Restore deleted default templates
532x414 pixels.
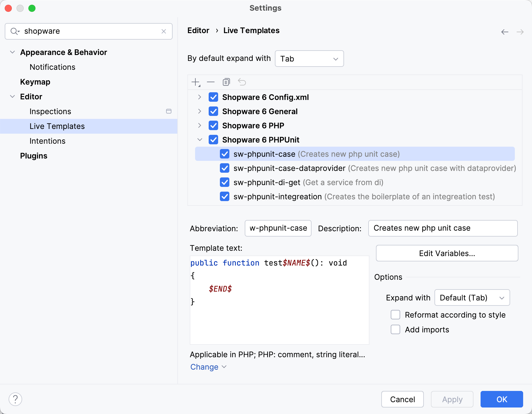point(242,82)
